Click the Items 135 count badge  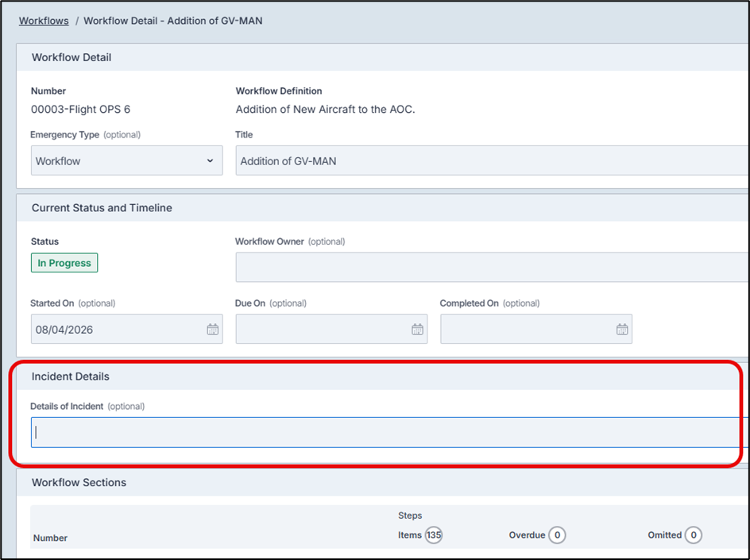click(433, 535)
